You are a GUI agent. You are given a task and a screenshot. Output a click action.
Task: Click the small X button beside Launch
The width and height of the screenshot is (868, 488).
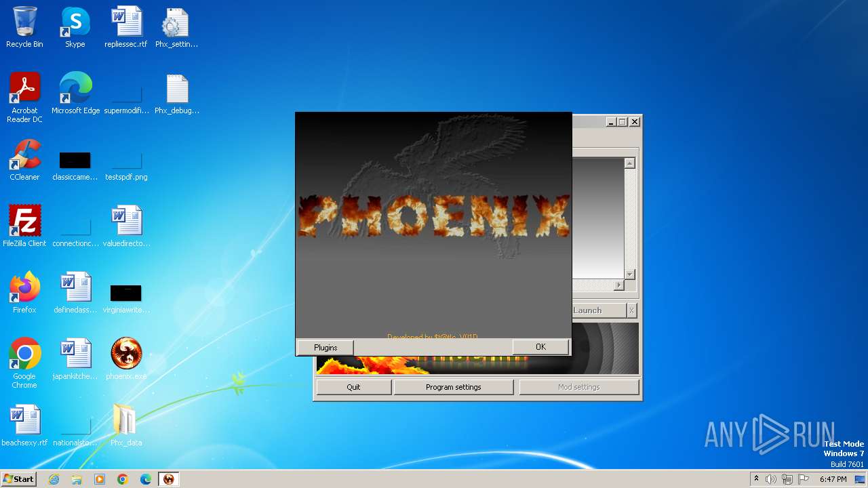coord(631,310)
